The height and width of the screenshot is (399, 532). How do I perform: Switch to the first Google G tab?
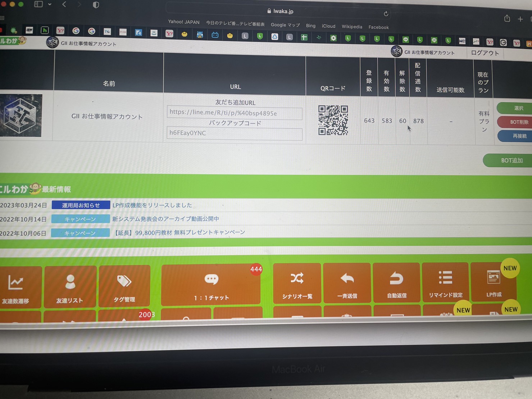(76, 31)
